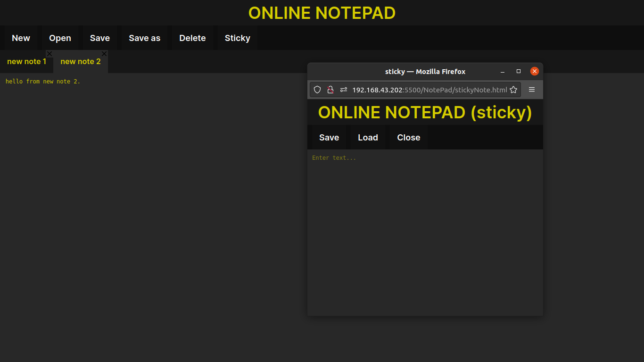Launch a sticky note via Sticky
This screenshot has width=644, height=362.
(237, 38)
